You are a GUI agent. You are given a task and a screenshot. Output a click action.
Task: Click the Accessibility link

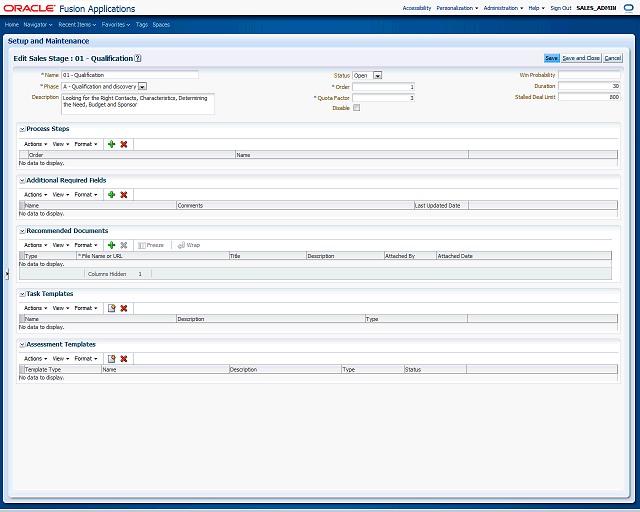pos(417,8)
